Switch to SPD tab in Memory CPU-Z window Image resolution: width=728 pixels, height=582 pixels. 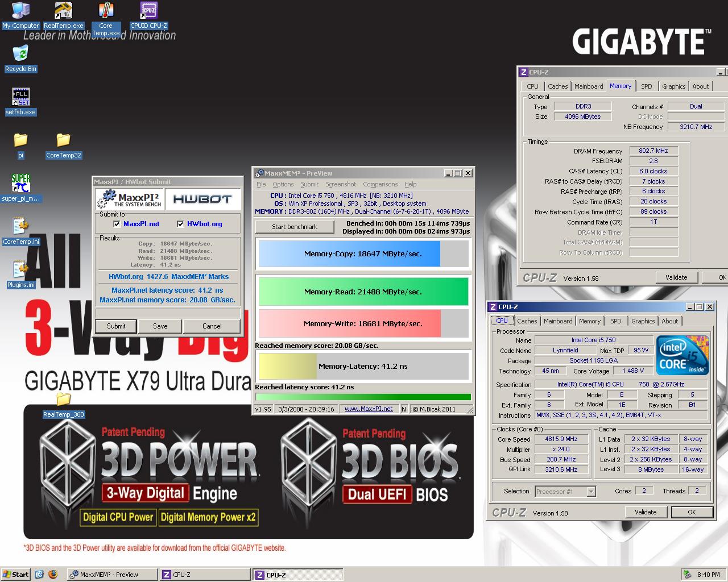[x=647, y=86]
